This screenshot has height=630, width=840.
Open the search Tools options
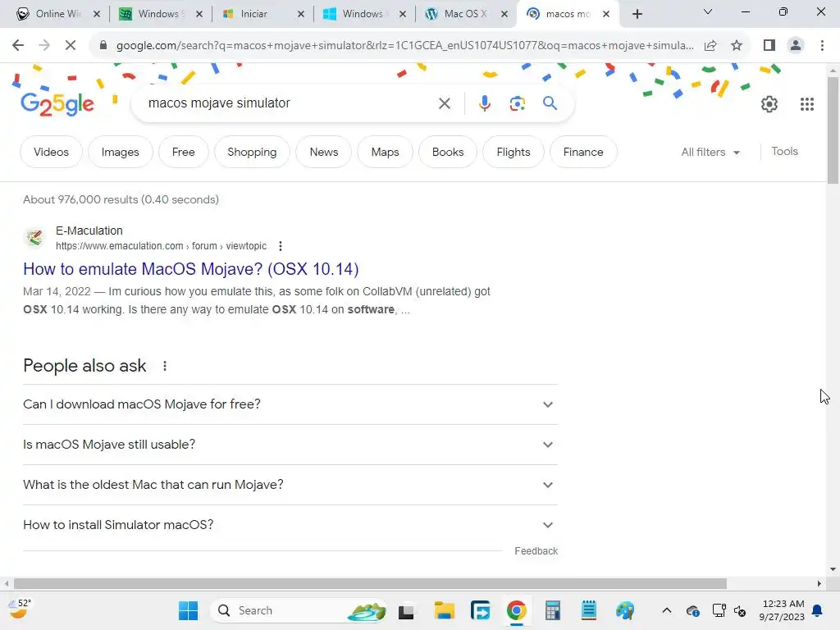pos(784,152)
